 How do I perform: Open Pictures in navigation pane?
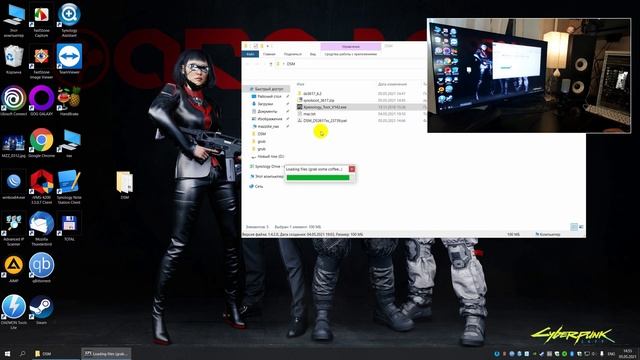tap(269, 119)
